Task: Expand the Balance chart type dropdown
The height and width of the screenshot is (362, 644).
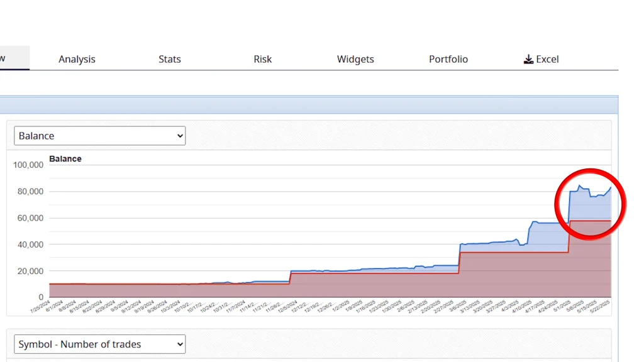Action: 99,136
